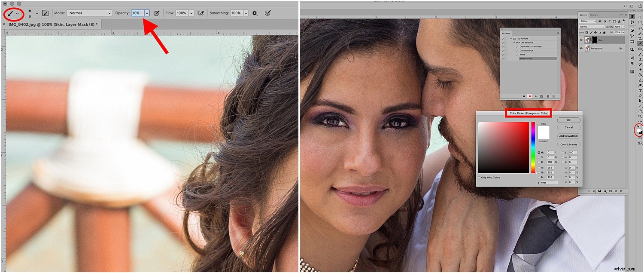Collapse the Skin Lite Retouch action group
Image resolution: width=644 pixels, height=273 pixels.
pos(514,43)
